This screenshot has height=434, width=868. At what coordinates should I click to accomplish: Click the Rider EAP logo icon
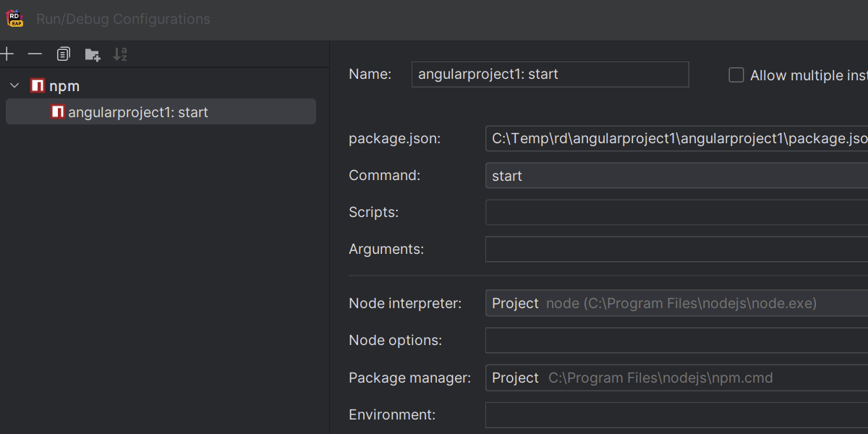point(14,19)
